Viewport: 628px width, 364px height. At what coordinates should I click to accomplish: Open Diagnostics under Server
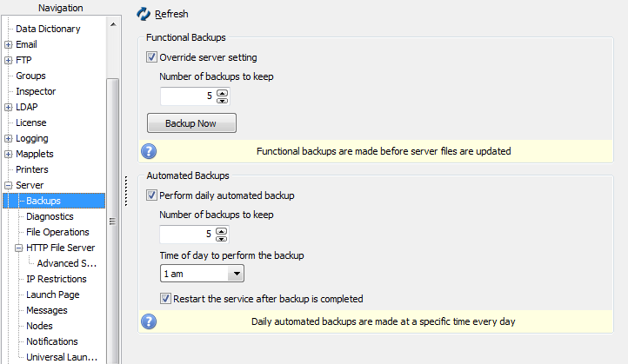50,216
